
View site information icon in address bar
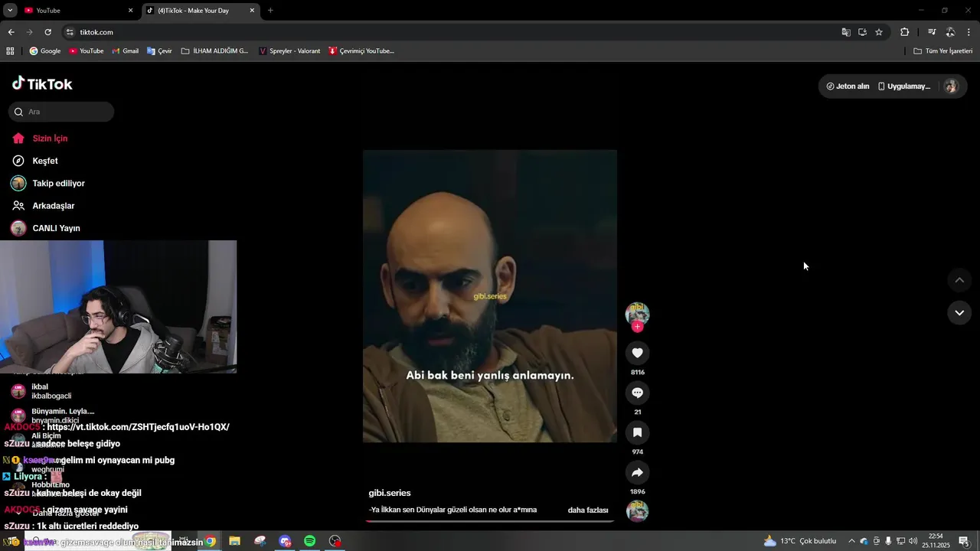pos(70,32)
